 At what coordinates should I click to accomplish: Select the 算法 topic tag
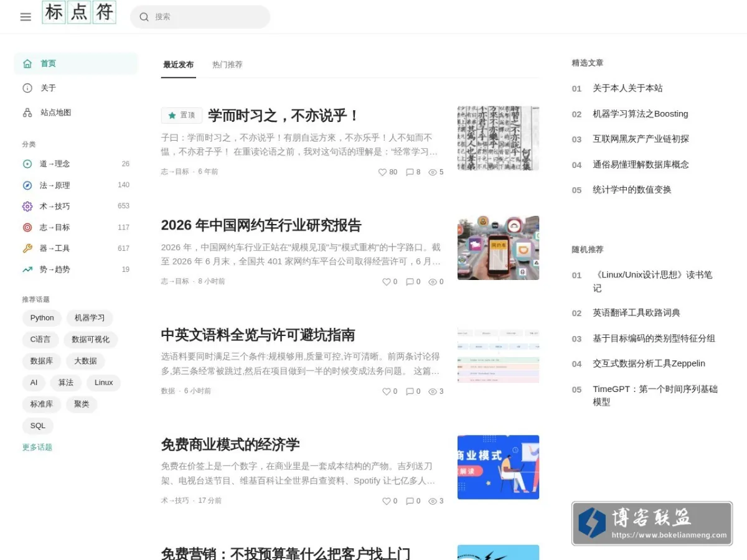point(66,383)
